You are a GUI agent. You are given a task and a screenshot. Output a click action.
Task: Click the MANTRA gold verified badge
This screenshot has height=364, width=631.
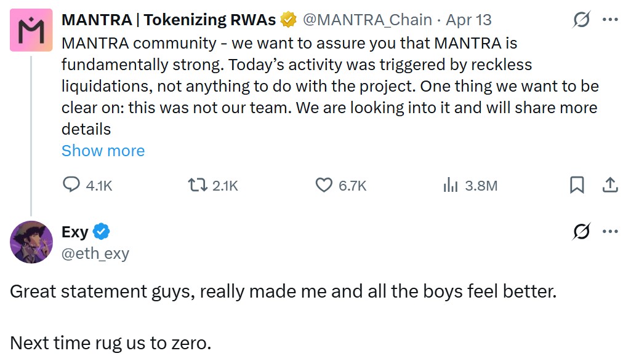(x=287, y=20)
